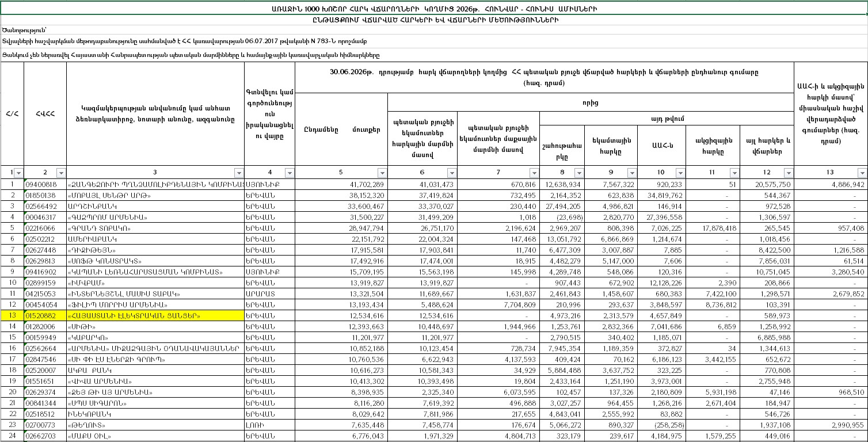
Task: Open filter dropdown for column 2
Action: 61,173
